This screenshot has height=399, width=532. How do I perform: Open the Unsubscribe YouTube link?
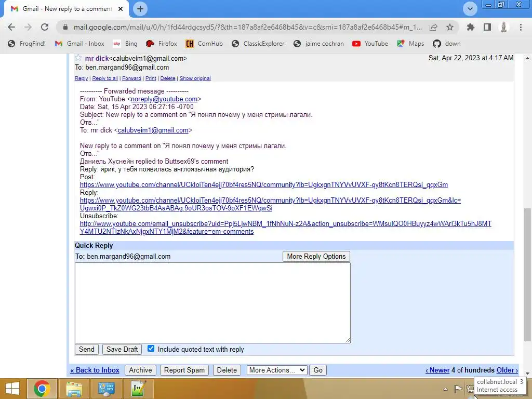coord(285,228)
